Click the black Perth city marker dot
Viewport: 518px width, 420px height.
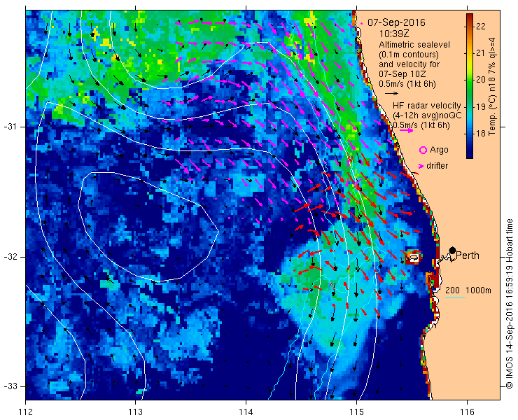(453, 250)
